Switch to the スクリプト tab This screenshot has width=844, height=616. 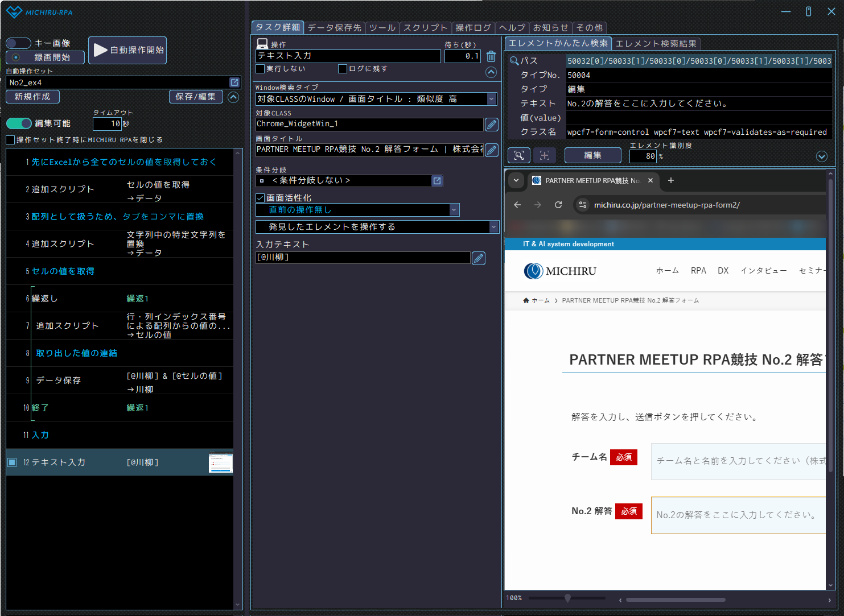pyautogui.click(x=425, y=27)
